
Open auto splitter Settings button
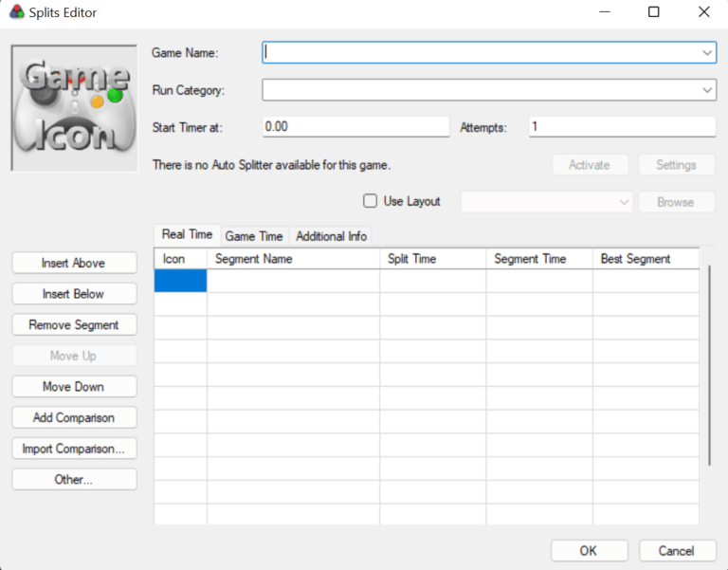(x=677, y=165)
